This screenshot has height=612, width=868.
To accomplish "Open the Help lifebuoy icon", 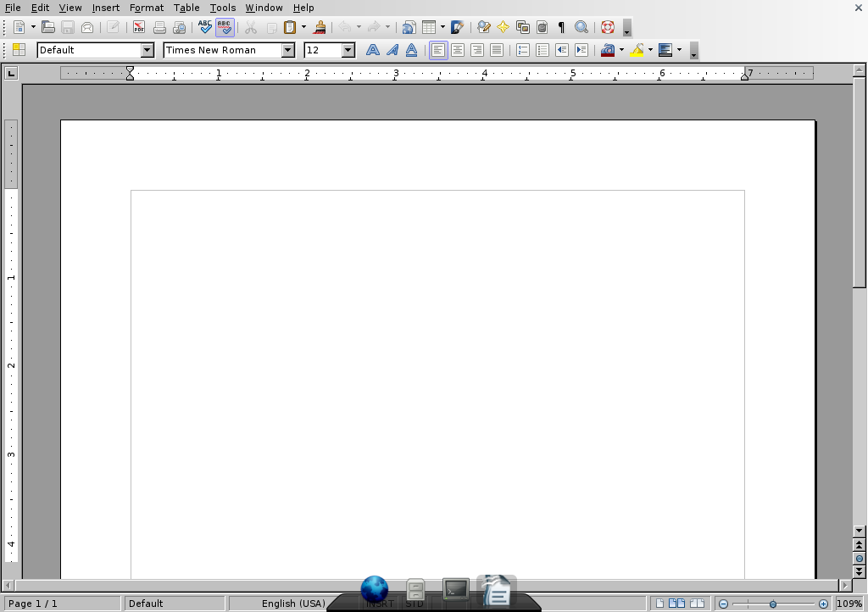I will click(x=608, y=27).
